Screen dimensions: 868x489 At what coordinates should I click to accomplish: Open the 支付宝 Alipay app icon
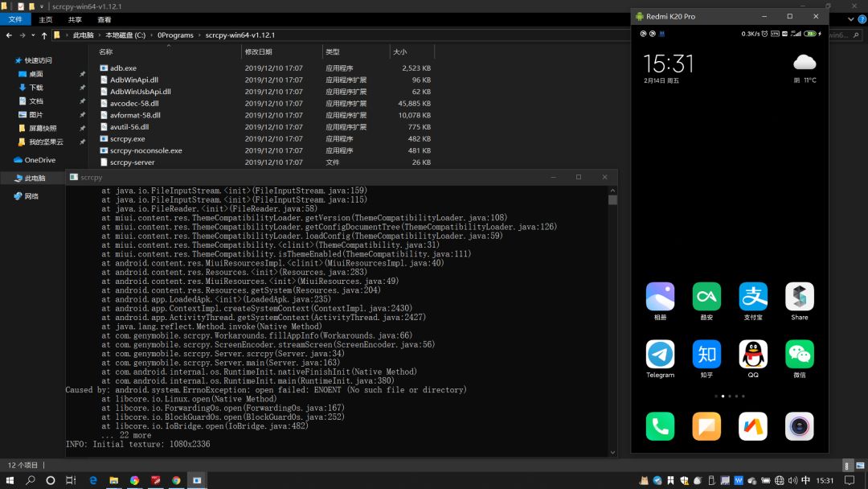click(753, 296)
